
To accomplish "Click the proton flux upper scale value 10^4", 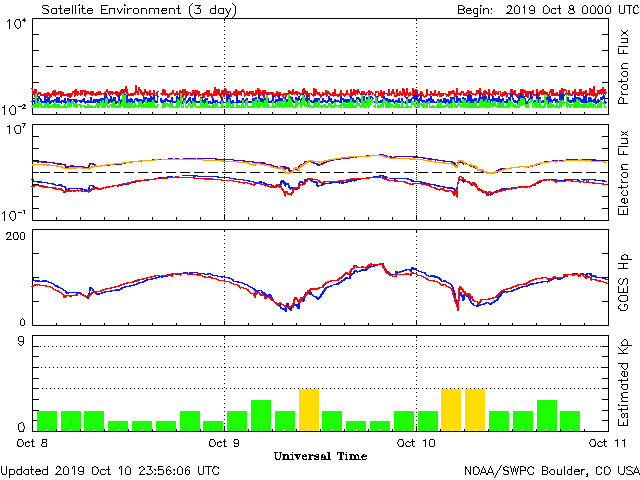I will click(16, 24).
